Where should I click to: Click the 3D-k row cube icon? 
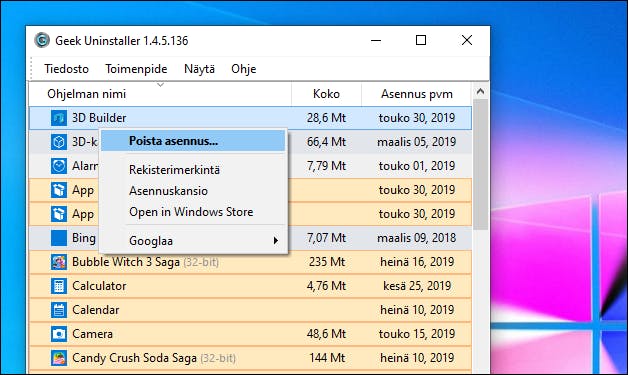coord(59,142)
